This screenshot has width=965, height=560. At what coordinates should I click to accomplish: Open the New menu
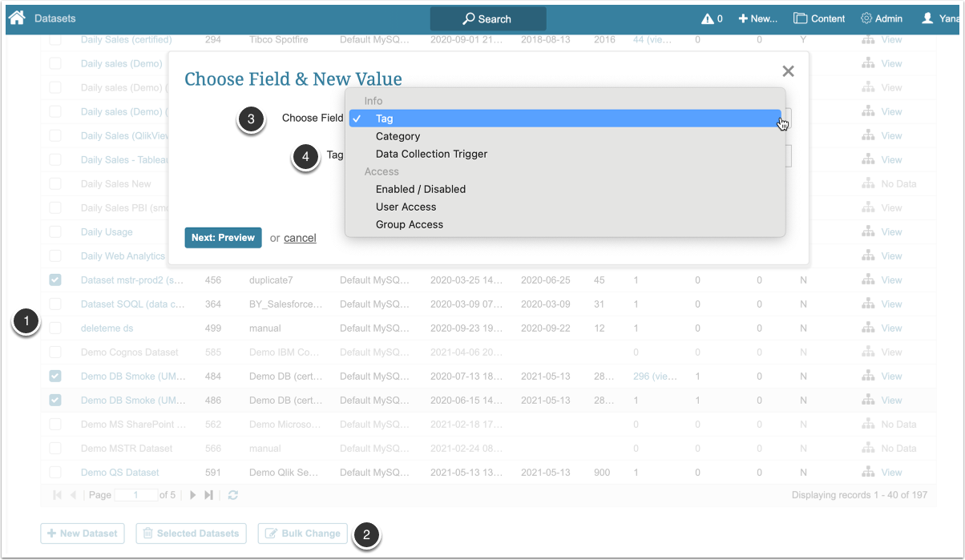click(757, 18)
